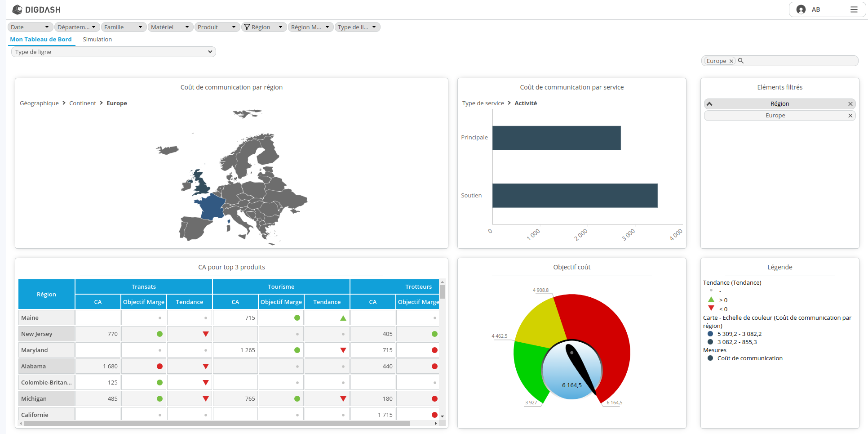Open the user profile avatar icon
868x434 pixels.
801,9
